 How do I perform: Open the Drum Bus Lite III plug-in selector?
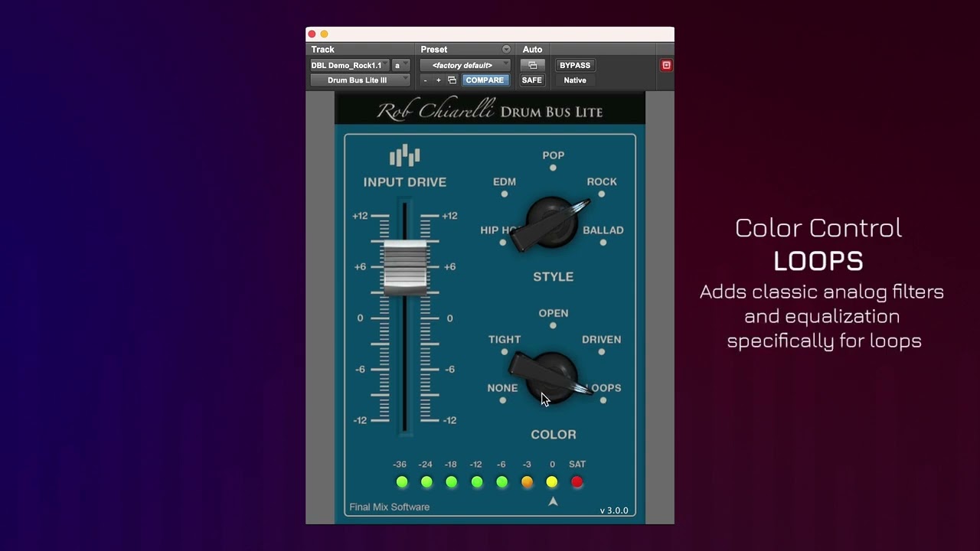tap(360, 80)
